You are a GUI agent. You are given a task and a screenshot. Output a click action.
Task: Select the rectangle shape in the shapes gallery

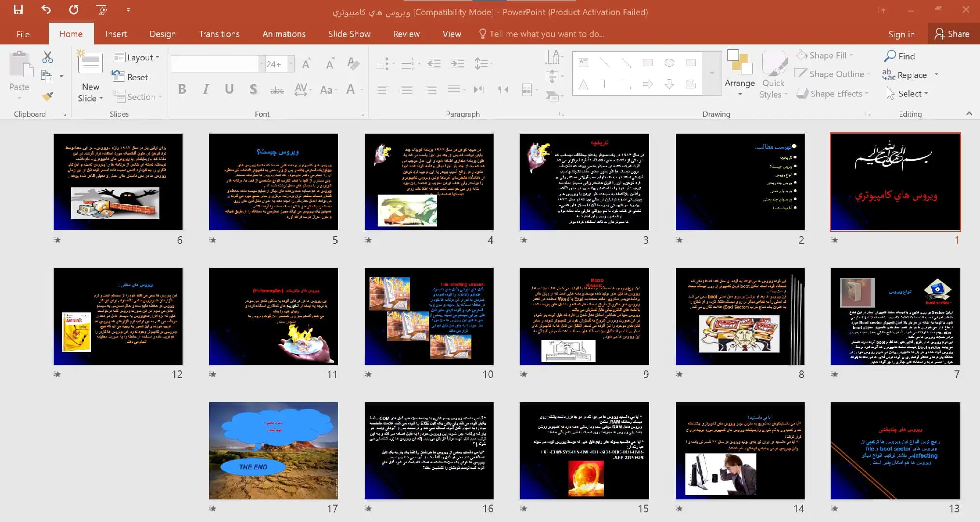coord(648,63)
